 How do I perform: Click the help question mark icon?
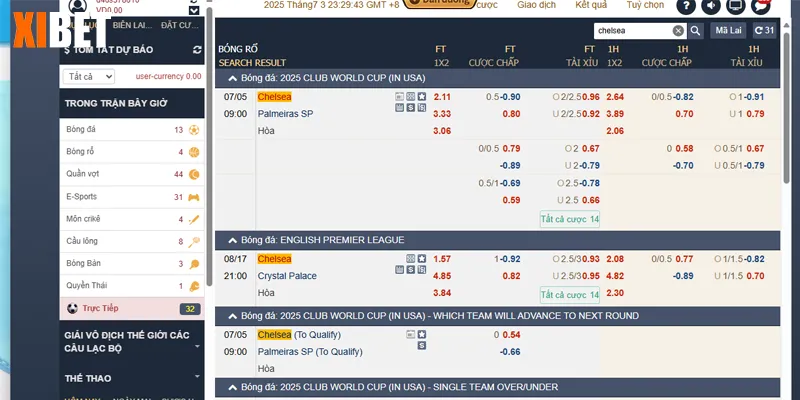tap(685, 6)
